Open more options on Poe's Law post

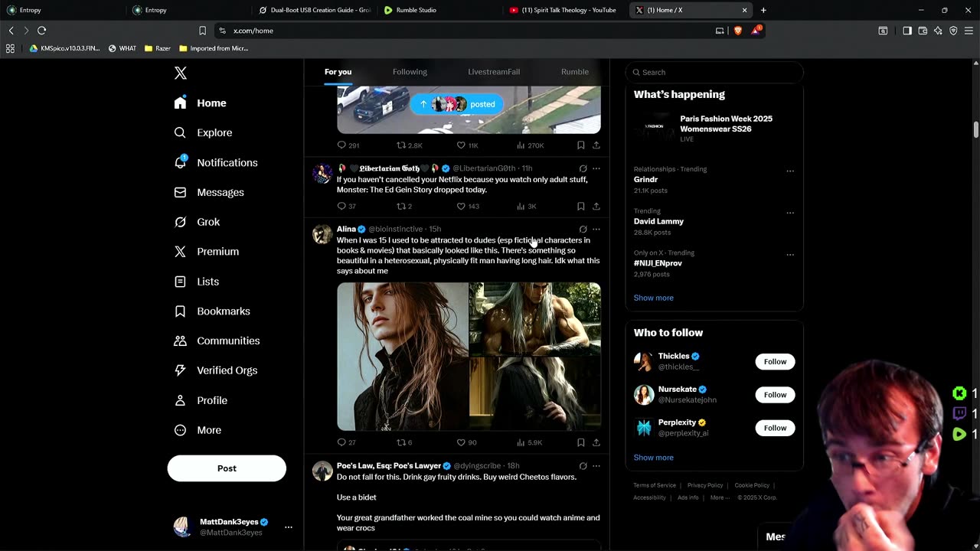tap(596, 466)
